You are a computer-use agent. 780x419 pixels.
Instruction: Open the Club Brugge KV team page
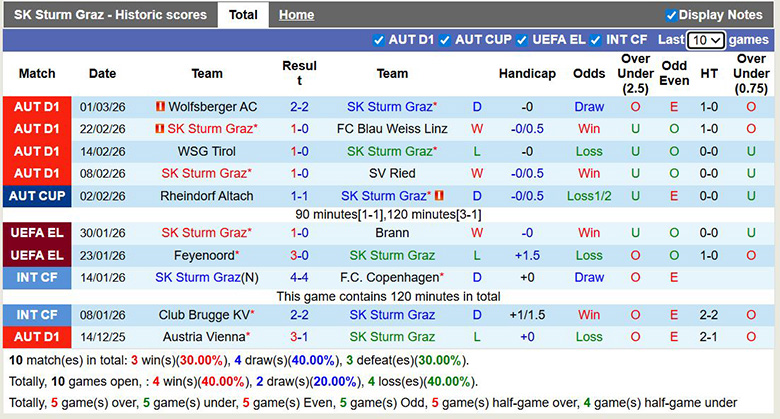pos(207,315)
